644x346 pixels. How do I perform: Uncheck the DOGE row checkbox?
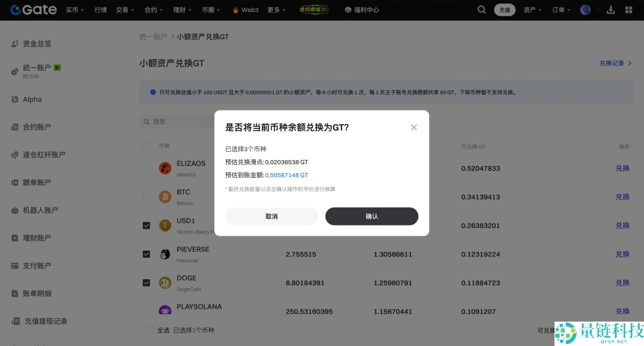(x=146, y=283)
